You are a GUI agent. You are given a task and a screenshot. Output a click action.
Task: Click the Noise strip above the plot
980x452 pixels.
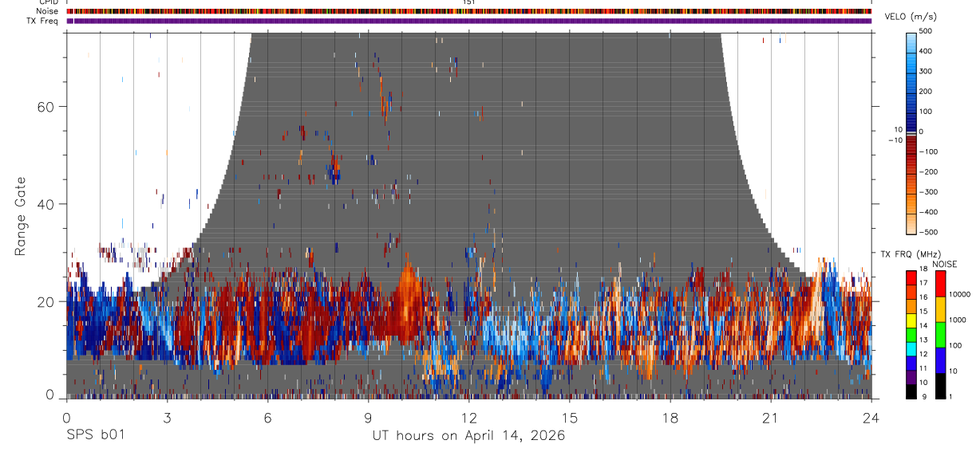pos(468,12)
